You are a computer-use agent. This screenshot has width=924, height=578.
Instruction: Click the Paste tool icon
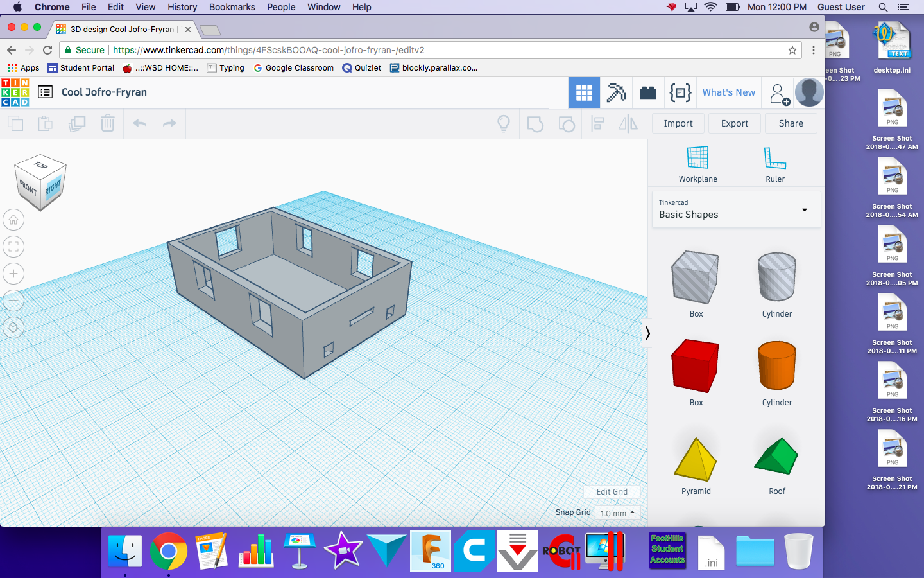pyautogui.click(x=46, y=123)
